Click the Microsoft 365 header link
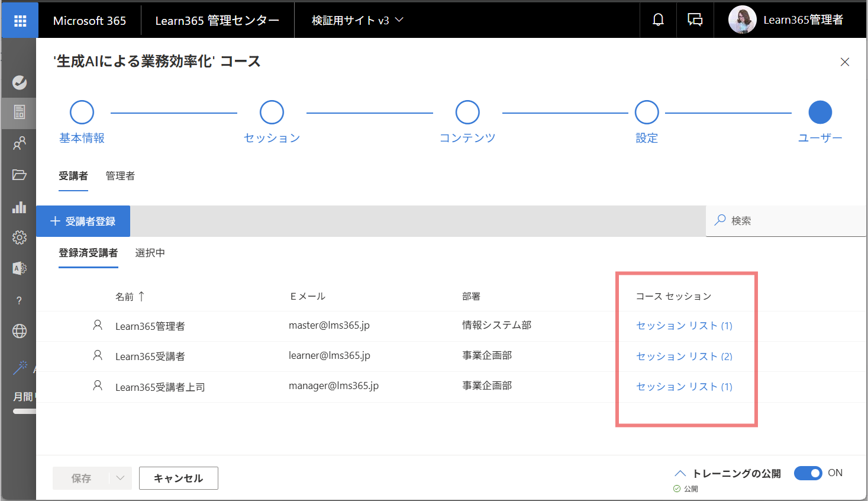Screen dimensions: 868x501 89,21
